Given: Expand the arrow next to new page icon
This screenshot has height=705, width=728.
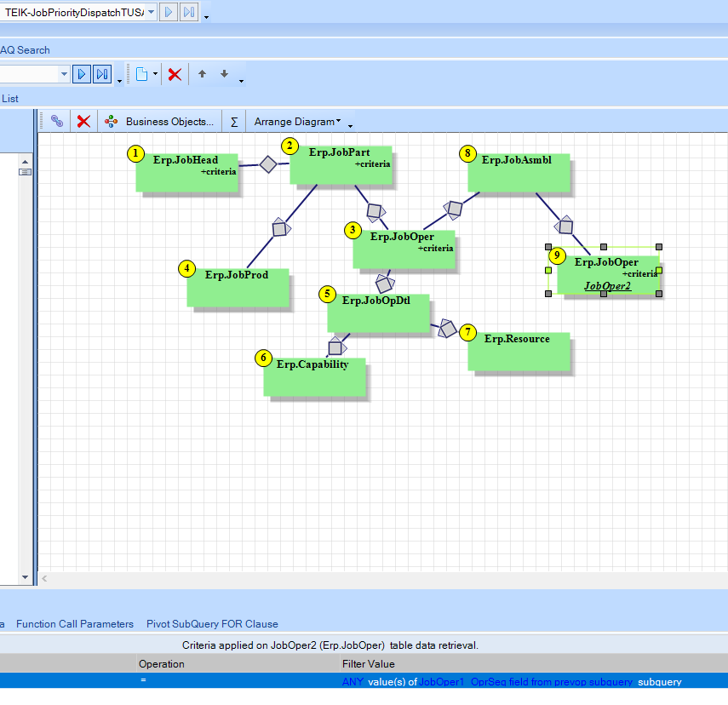Looking at the screenshot, I should tap(157, 74).
